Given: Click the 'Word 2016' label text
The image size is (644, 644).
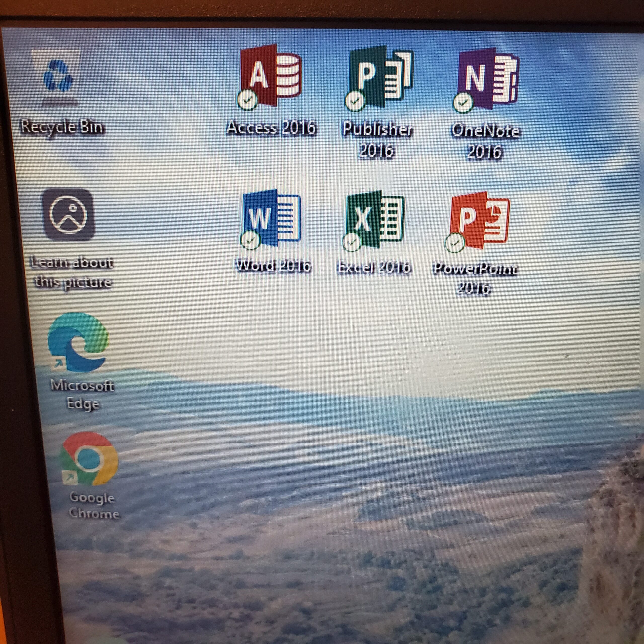Looking at the screenshot, I should (273, 266).
